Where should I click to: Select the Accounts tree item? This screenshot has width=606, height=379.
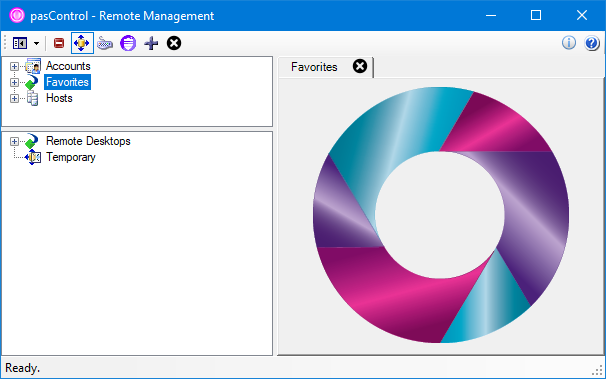(68, 66)
